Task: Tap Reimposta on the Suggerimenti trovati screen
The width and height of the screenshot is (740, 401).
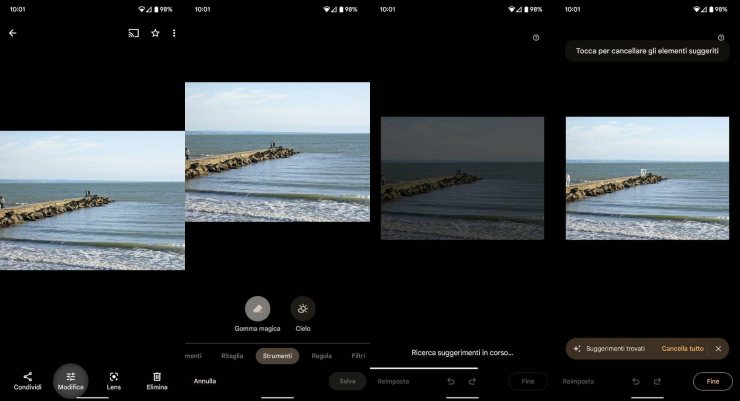Action: click(x=578, y=381)
